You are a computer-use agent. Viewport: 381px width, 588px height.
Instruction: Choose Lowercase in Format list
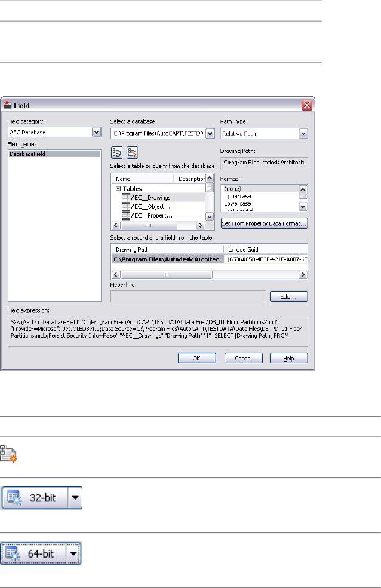[260, 203]
